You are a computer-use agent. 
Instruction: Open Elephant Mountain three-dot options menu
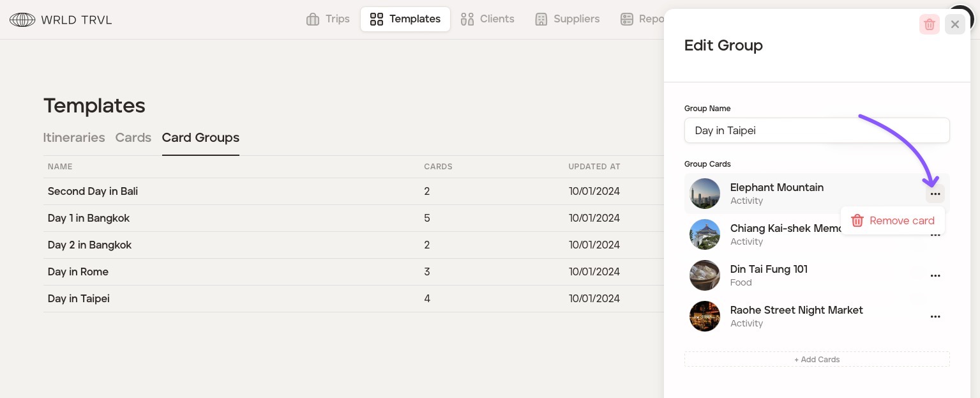point(935,194)
